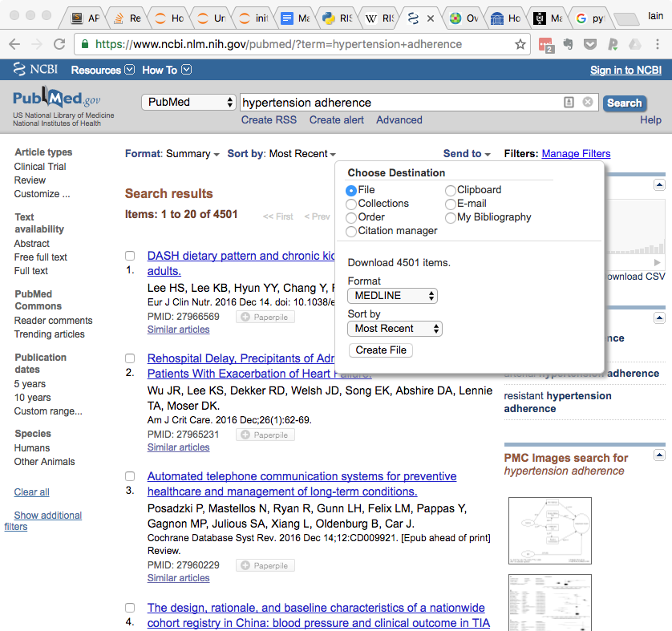Click the Evernote elephant extension icon
This screenshot has height=631, width=672.
click(569, 44)
